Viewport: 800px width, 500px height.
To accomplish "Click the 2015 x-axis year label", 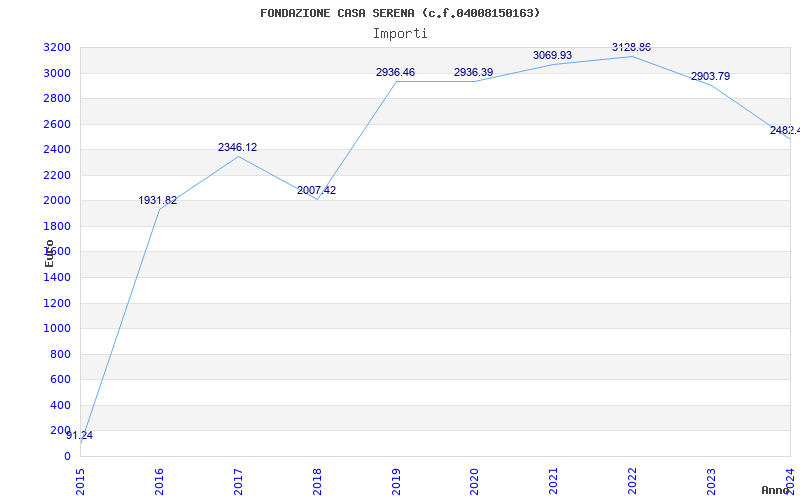I will (x=80, y=481).
